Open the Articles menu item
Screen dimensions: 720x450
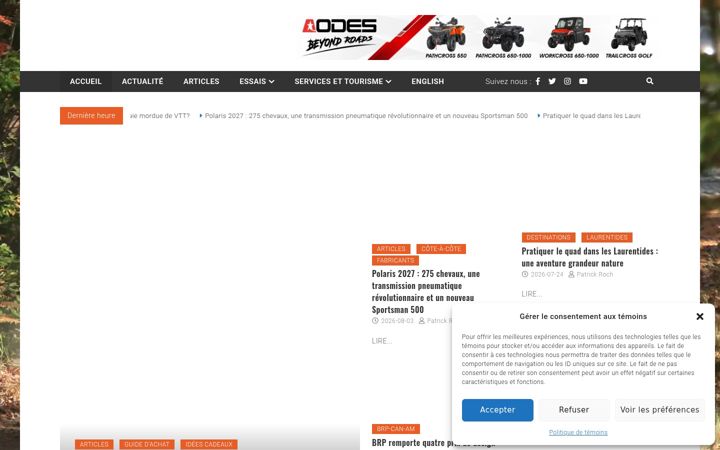click(x=201, y=81)
